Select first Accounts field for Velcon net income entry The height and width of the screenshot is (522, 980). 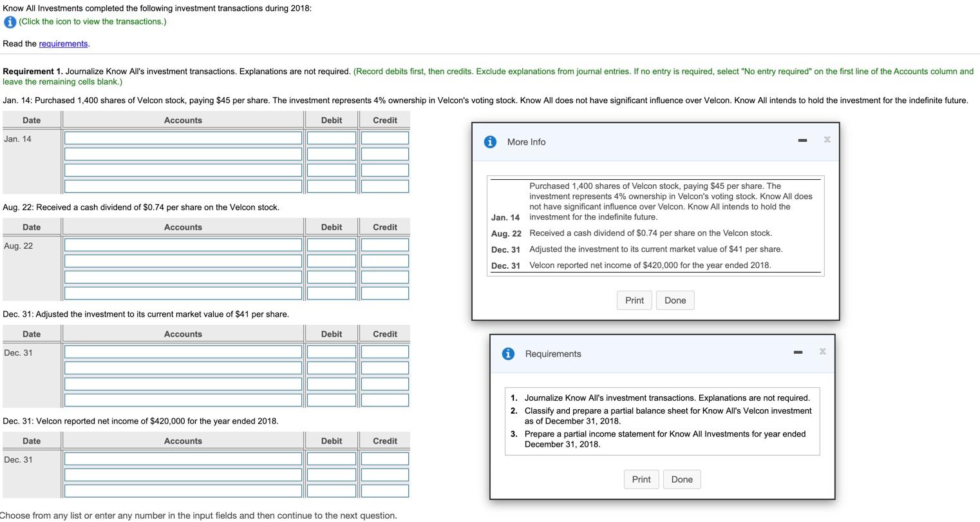coord(183,459)
